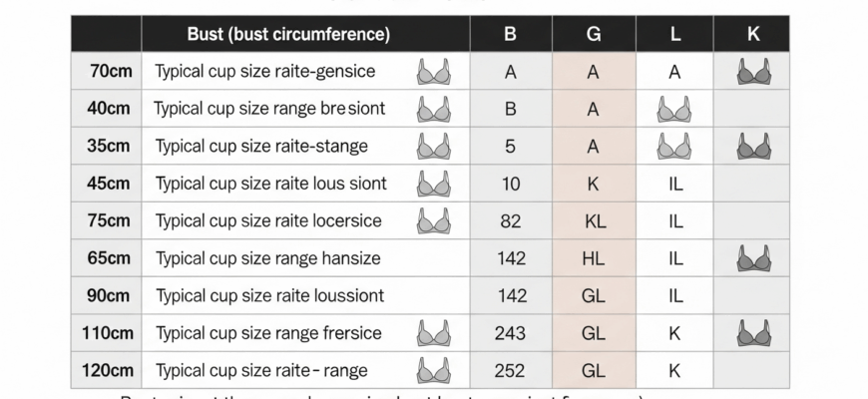Select the 'Typical cup size range hansize' text
Viewport: 868px width, 399px height.
268,258
